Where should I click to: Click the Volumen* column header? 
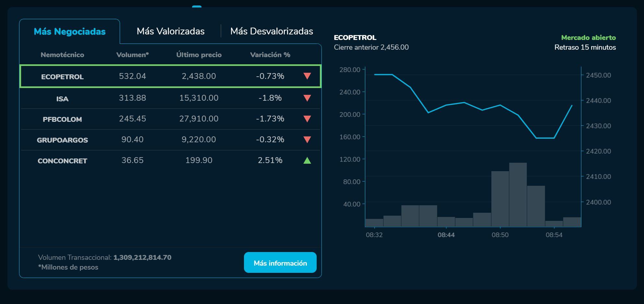(x=132, y=55)
